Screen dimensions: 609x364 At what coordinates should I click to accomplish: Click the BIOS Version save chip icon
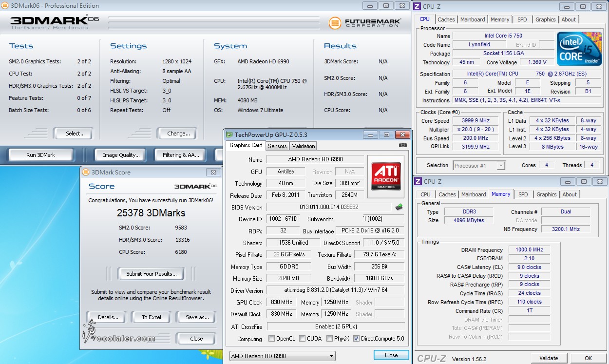point(399,207)
